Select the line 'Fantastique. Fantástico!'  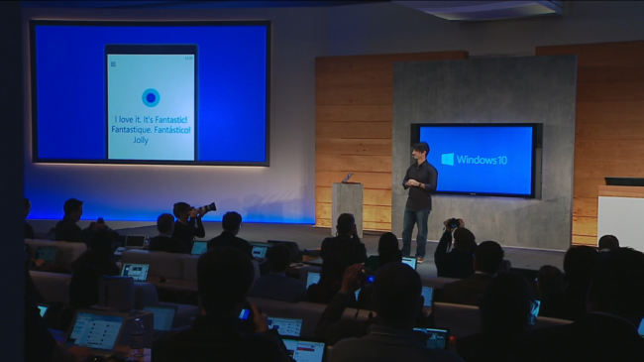click(151, 130)
